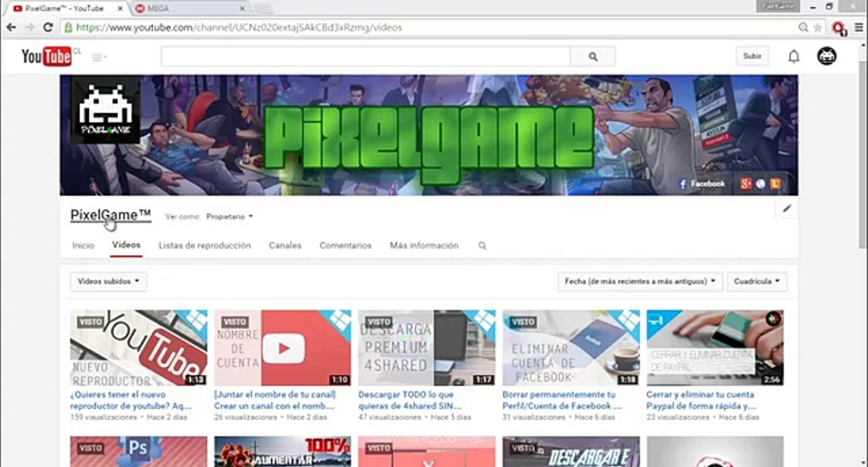Search channel with magnifier icon
The width and height of the screenshot is (868, 467).
coord(482,246)
